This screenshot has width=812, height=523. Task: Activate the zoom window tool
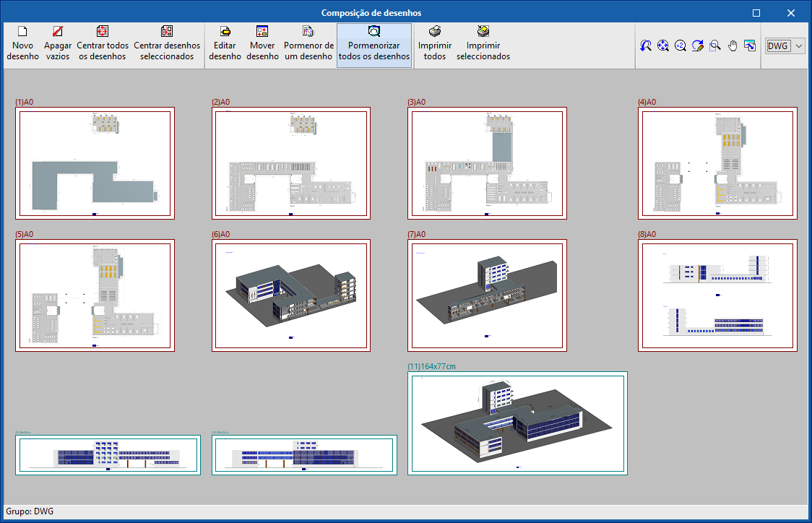click(x=715, y=46)
